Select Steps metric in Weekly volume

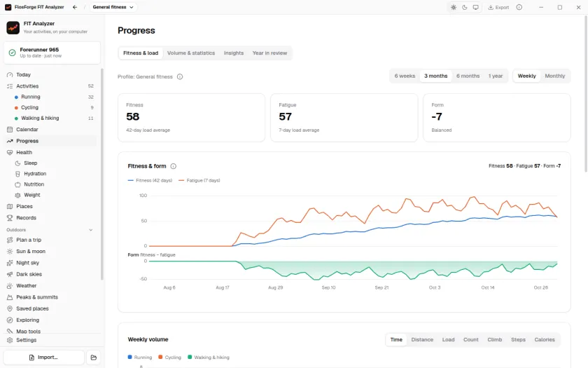tap(518, 339)
